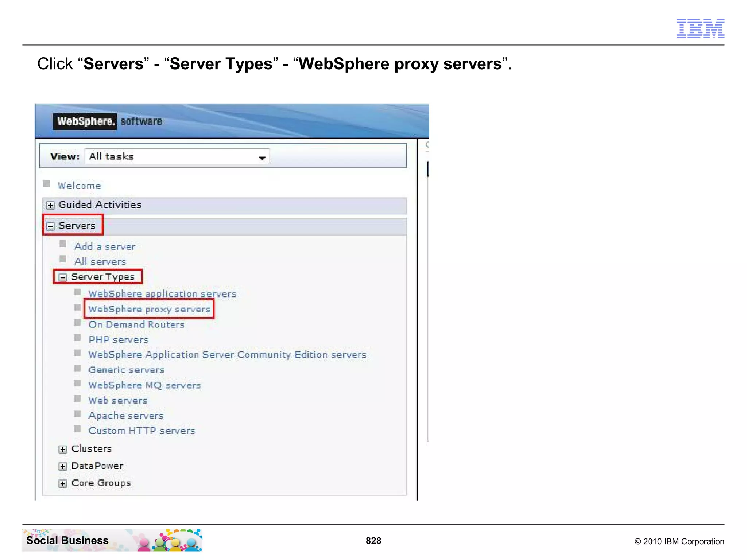
Task: Open the View All tasks dropdown
Action: (177, 156)
